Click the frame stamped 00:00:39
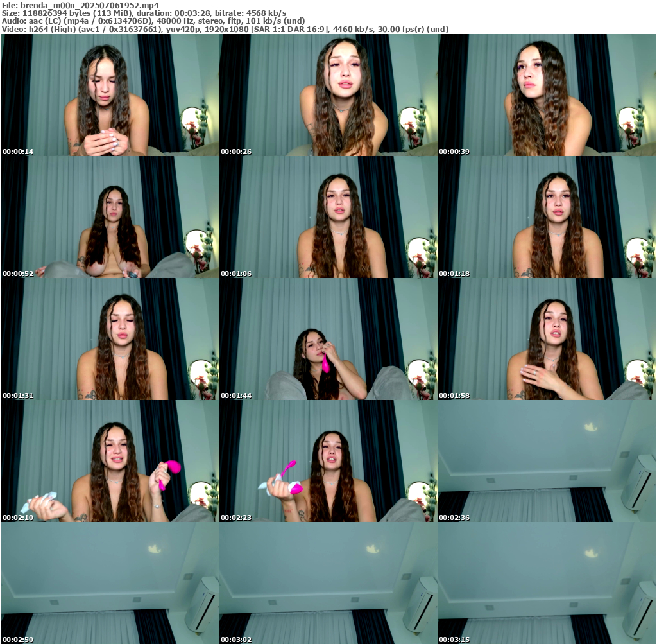 pos(547,95)
